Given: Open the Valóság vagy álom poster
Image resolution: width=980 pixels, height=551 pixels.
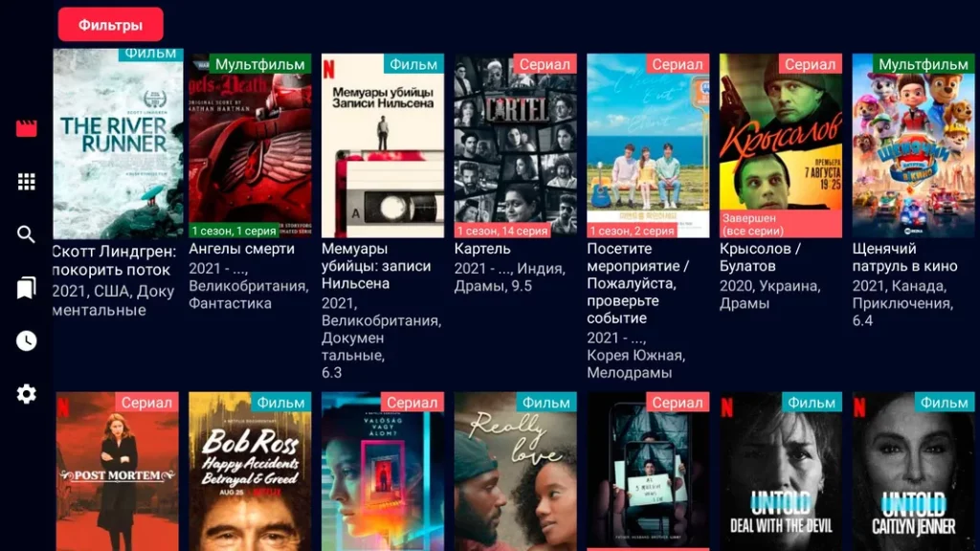Looking at the screenshot, I should point(383,472).
